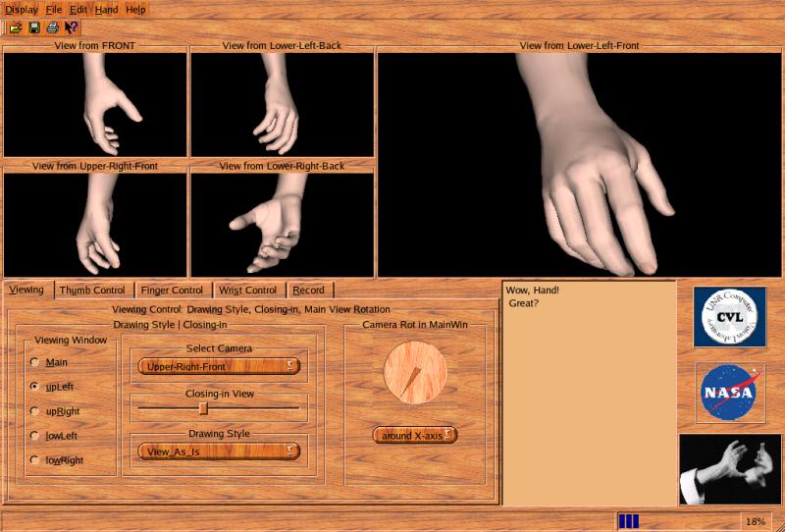Select the Main viewing window radio button
785x532 pixels.
click(x=34, y=361)
